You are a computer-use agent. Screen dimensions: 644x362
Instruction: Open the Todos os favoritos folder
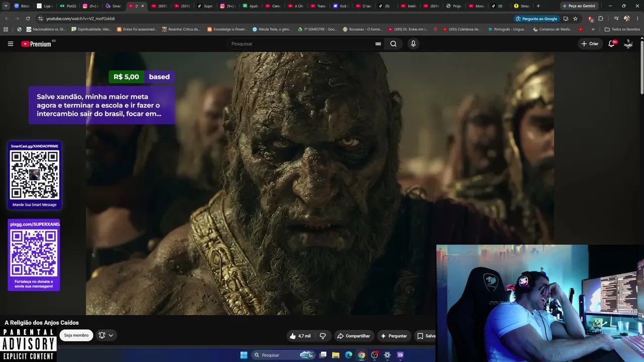622,29
